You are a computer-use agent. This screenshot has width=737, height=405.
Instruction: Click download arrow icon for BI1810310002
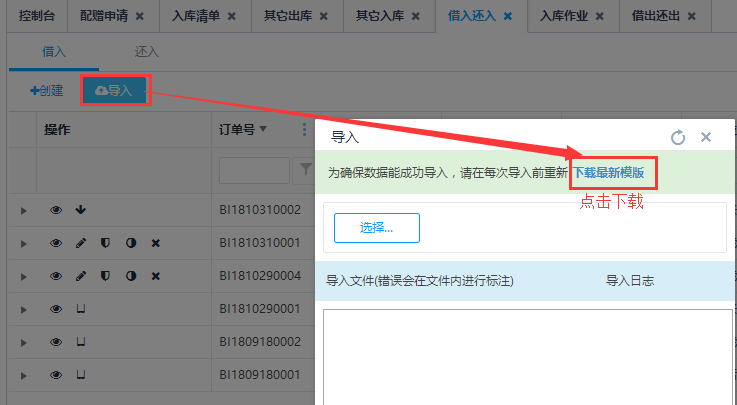pos(81,210)
